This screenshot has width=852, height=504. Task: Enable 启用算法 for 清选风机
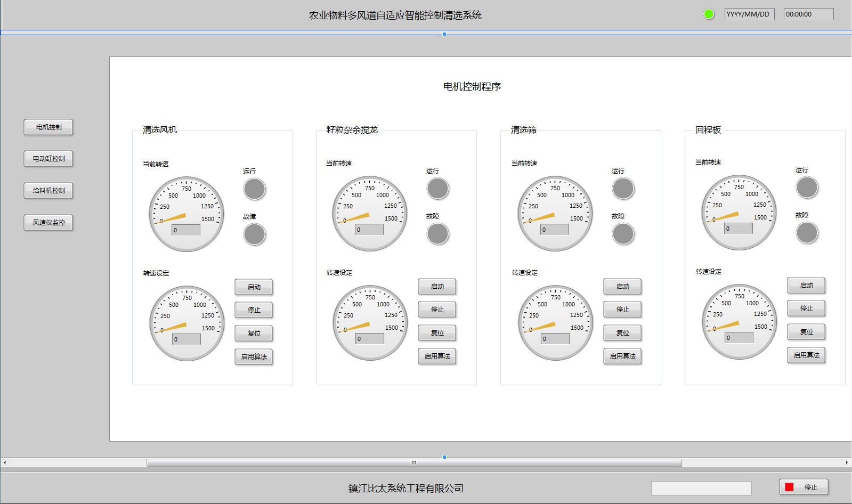point(254,357)
